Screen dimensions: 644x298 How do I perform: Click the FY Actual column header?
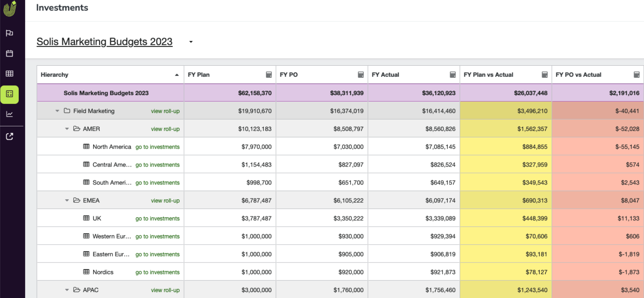[x=414, y=75]
